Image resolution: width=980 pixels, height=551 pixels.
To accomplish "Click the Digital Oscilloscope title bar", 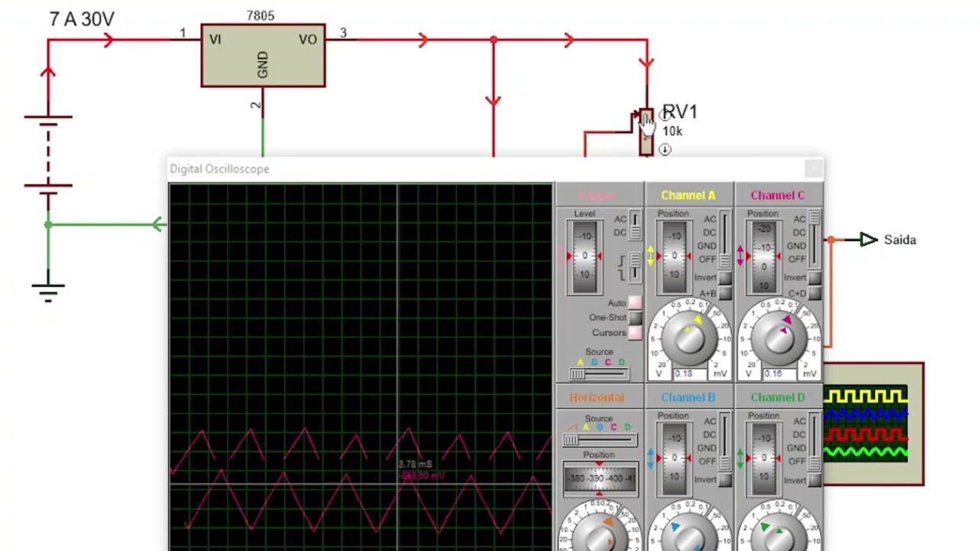I will (x=496, y=169).
